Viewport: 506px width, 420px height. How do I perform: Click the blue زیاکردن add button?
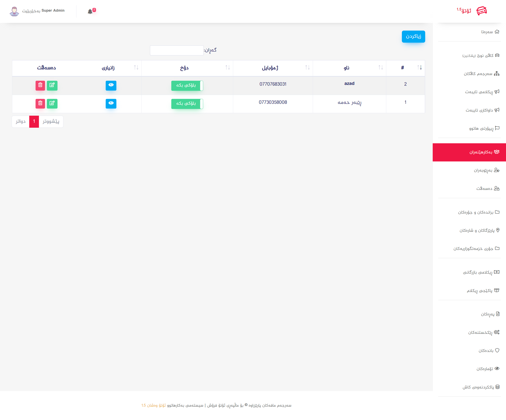[x=413, y=37]
